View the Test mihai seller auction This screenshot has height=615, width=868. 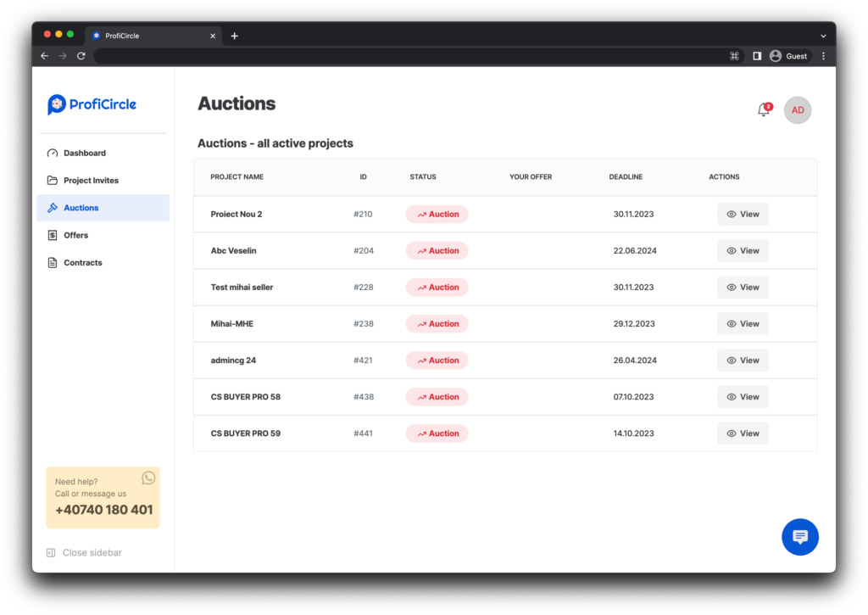pyautogui.click(x=743, y=287)
